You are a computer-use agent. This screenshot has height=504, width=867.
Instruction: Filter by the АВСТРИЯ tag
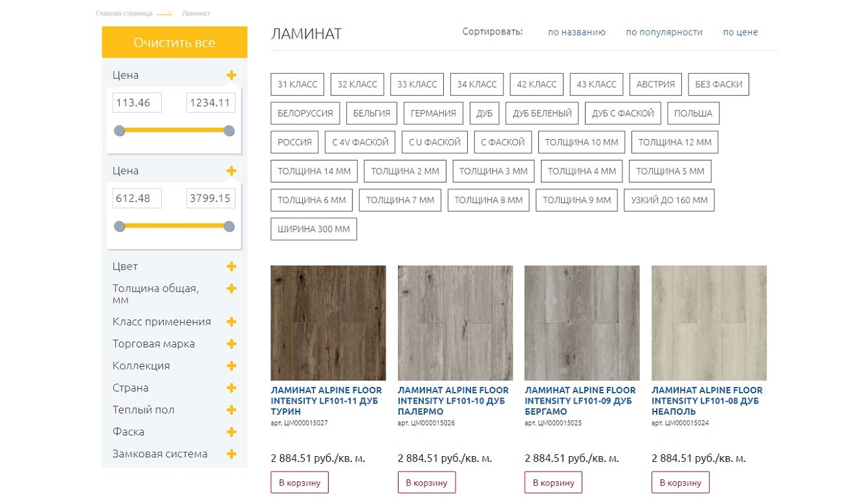coord(655,84)
